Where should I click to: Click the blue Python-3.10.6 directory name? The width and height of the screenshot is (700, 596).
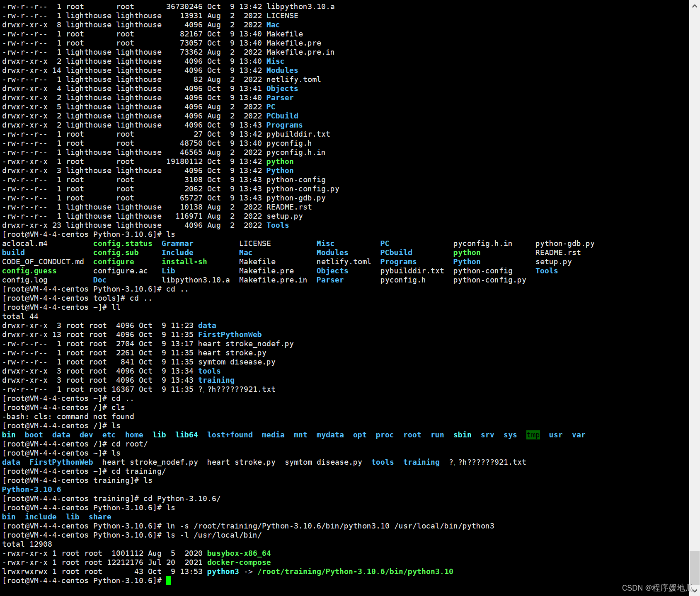click(31, 490)
